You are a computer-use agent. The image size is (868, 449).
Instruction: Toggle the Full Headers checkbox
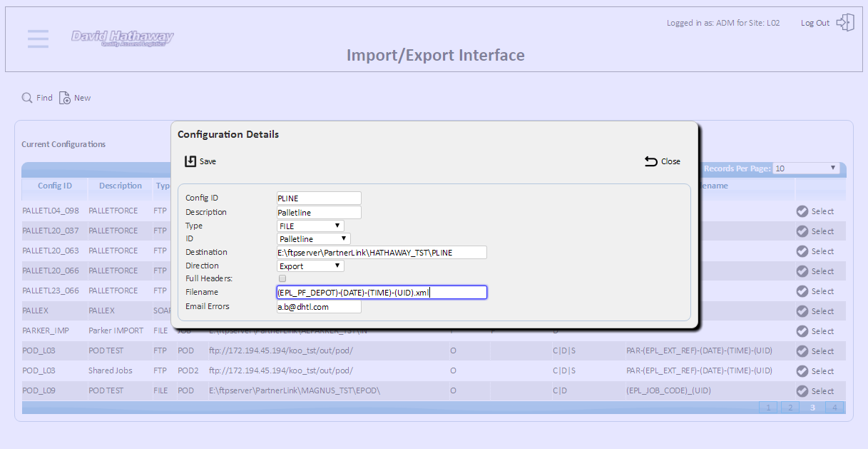pos(282,278)
